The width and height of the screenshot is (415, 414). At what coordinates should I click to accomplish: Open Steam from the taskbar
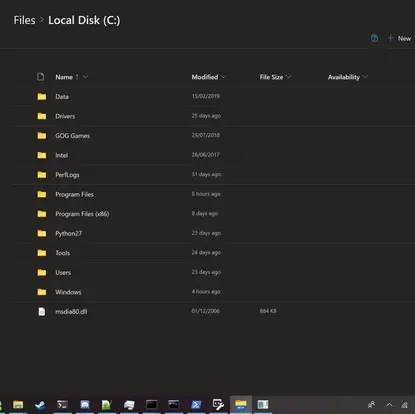click(40, 405)
